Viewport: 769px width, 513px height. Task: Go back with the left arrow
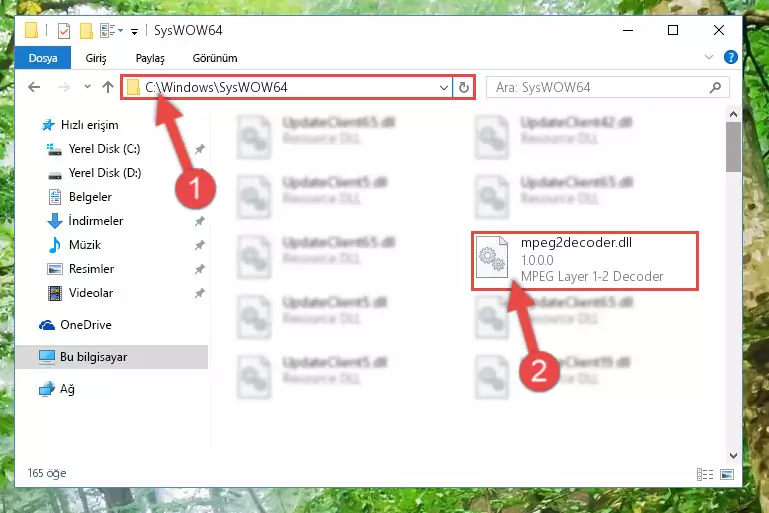(x=34, y=87)
